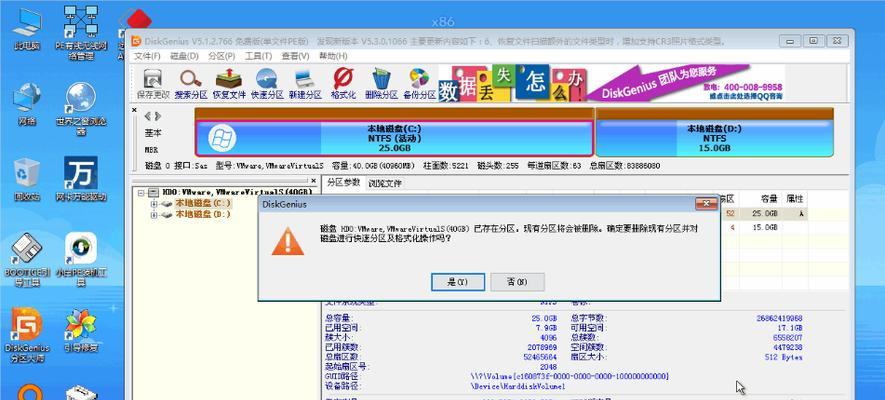Screen dimensions: 885x400
Task: Launch 小白PE装机工具 desktop shortcut
Action: [x=81, y=260]
